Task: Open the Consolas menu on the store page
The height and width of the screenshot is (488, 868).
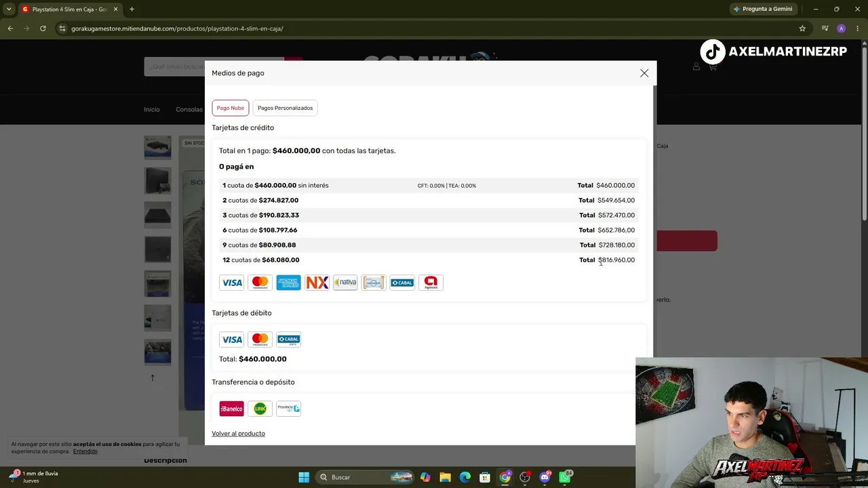Action: click(x=189, y=110)
